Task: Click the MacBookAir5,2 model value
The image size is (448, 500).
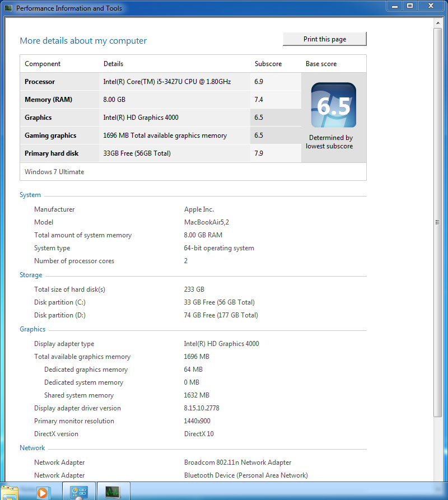Action: 206,222
